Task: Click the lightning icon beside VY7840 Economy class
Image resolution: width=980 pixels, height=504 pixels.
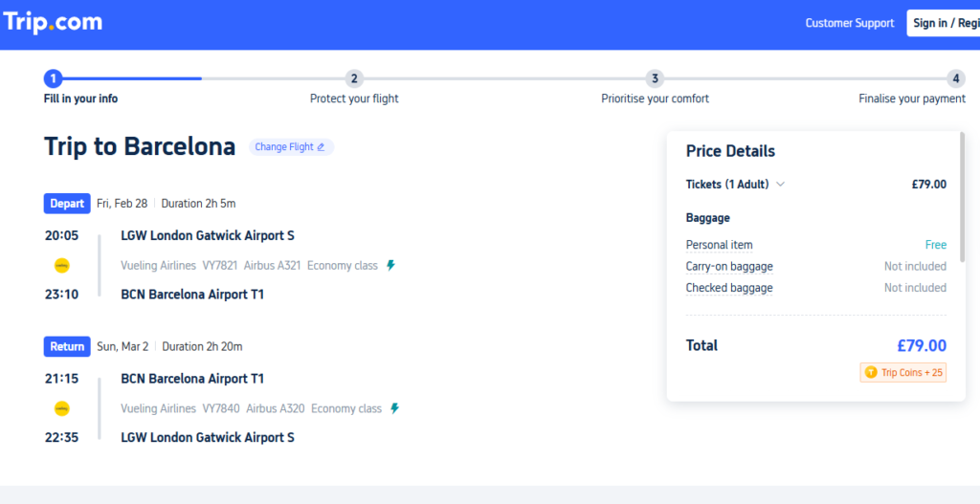Action: coord(394,408)
